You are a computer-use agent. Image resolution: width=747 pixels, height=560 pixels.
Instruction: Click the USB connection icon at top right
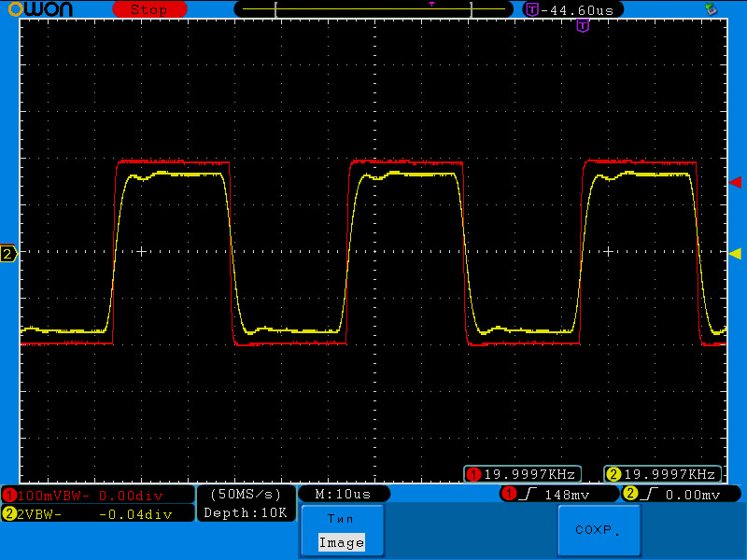pyautogui.click(x=711, y=8)
